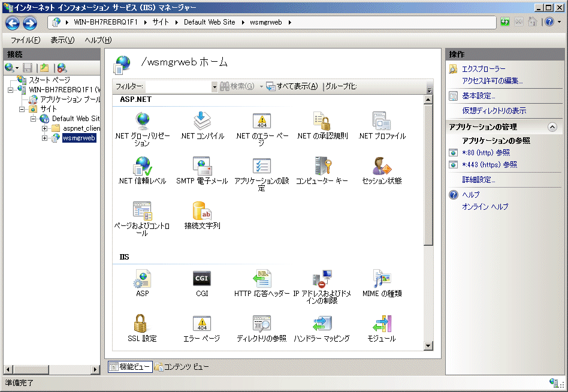Open the フィルター combo box dropdown
Viewport: 568px width, 392px height.
click(x=214, y=87)
